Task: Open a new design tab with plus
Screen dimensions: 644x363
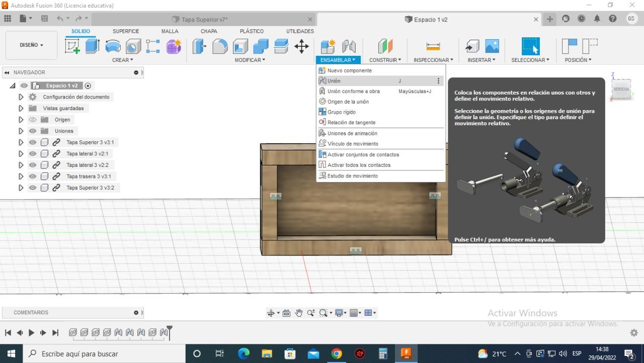Action: click(x=550, y=19)
